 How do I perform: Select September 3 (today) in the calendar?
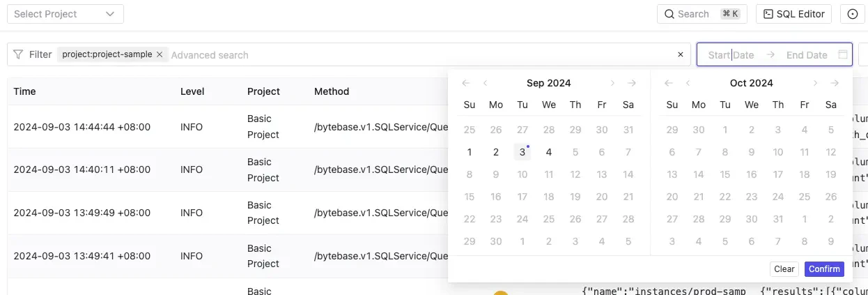[x=522, y=152]
